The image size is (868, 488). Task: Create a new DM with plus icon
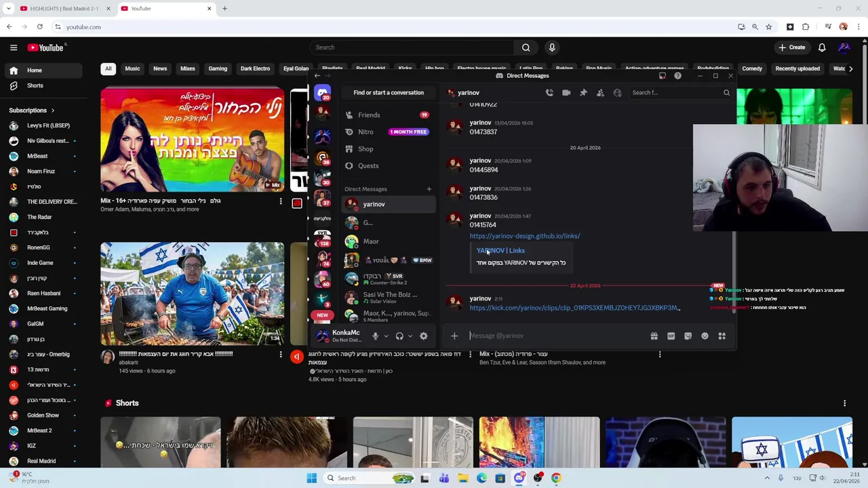429,189
